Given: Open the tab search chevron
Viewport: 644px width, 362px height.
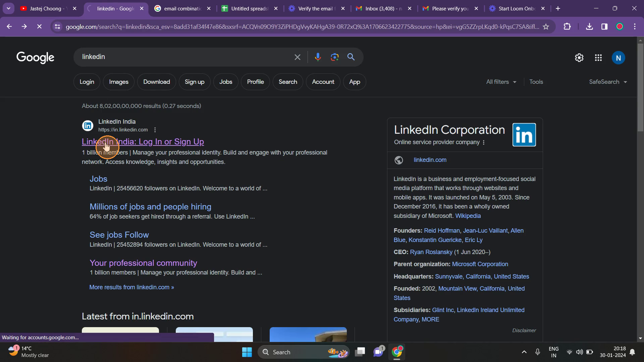Looking at the screenshot, I should click(x=8, y=8).
